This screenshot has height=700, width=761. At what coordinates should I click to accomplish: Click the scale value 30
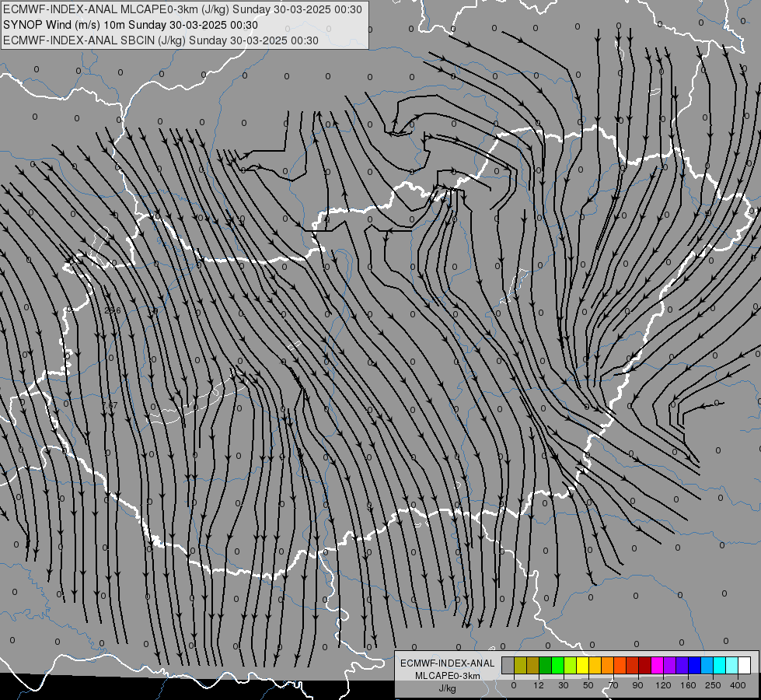(564, 685)
